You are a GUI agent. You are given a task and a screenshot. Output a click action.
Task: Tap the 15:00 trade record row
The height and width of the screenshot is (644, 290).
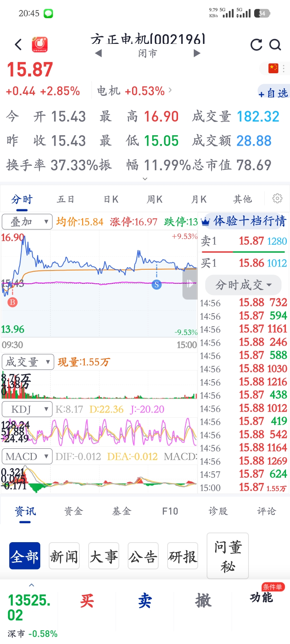[x=244, y=487]
